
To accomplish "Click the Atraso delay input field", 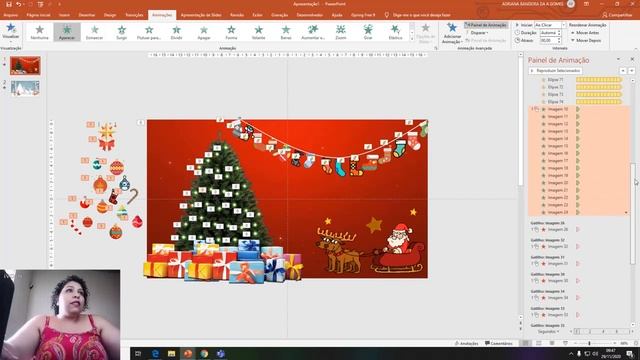I will click(x=548, y=40).
